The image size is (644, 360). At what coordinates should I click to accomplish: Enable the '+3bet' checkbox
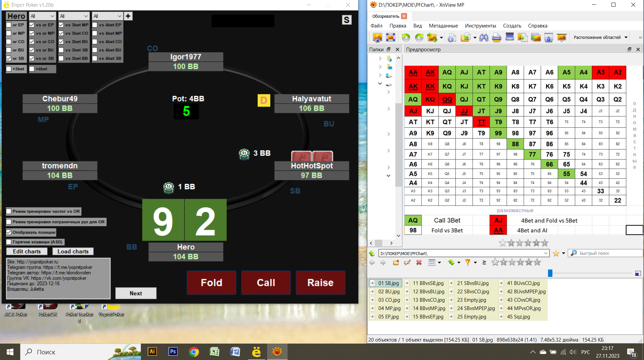(x=9, y=69)
